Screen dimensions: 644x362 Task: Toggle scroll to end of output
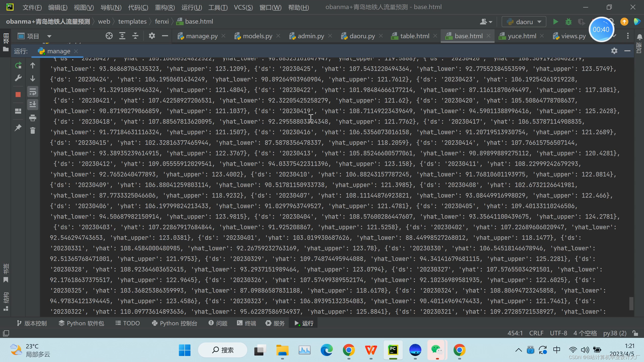[x=33, y=104]
